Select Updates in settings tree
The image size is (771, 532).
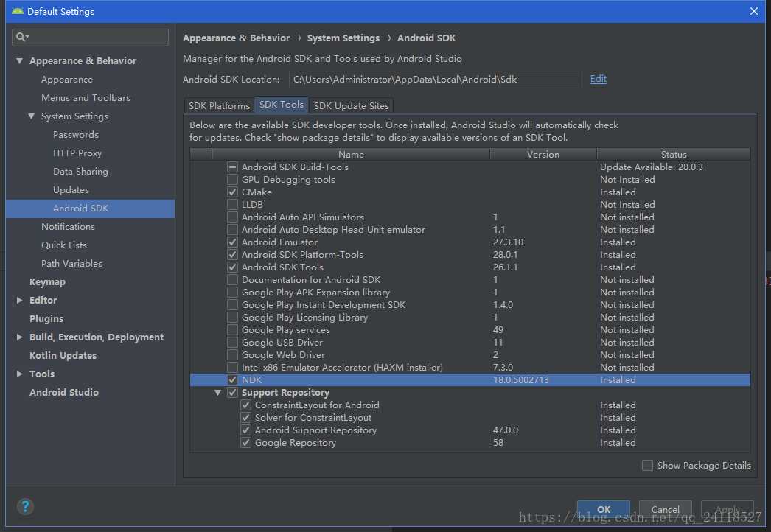point(71,190)
